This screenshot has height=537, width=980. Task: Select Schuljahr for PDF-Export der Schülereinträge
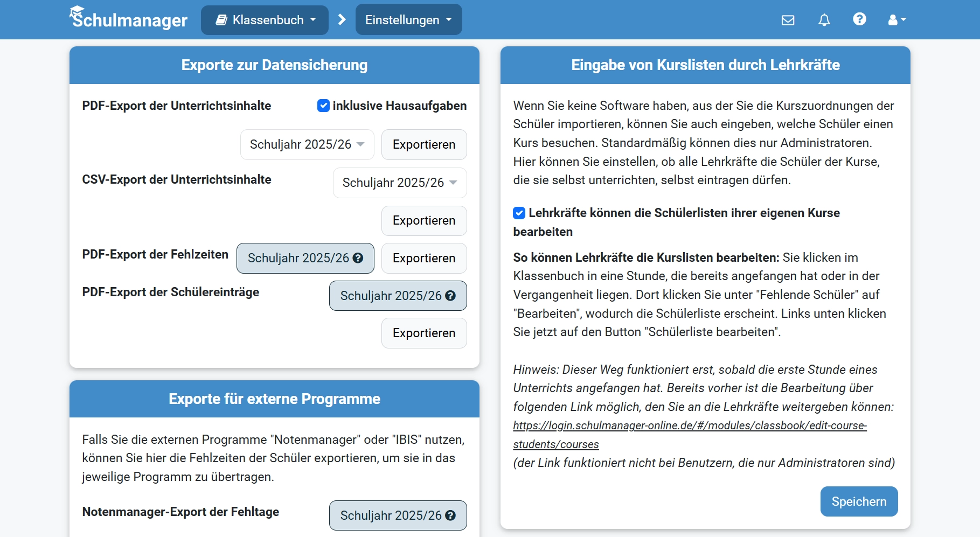[x=398, y=296]
